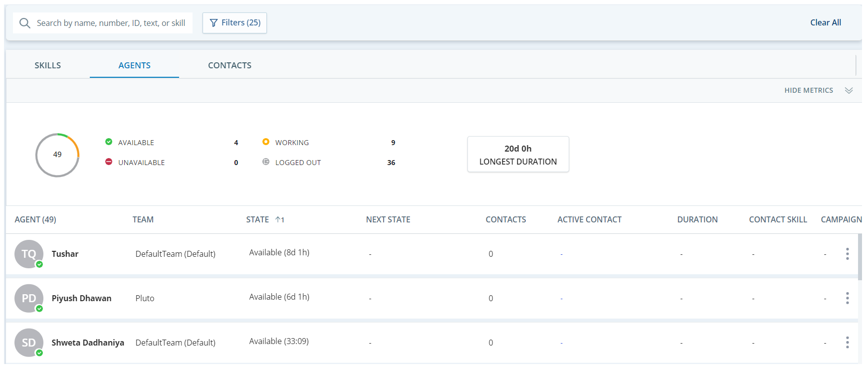The height and width of the screenshot is (370, 868).
Task: Click the Pluto team cell
Action: (145, 298)
